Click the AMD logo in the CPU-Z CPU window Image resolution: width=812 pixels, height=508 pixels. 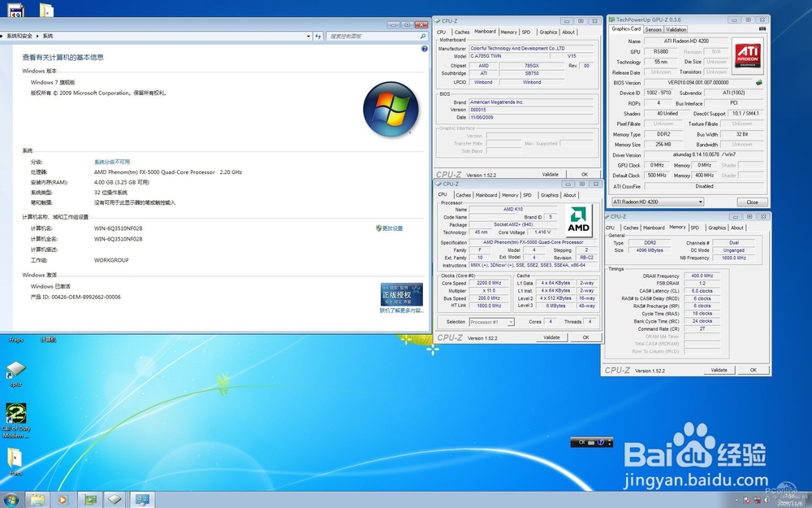tap(578, 220)
